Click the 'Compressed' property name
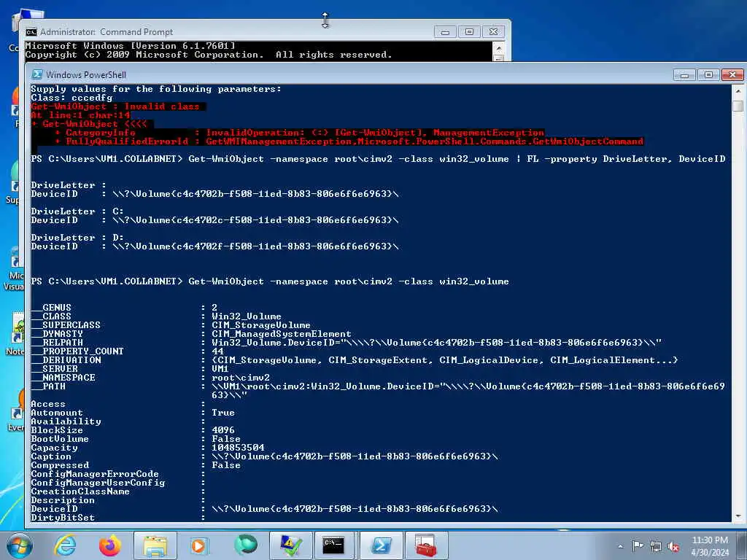Screen dimensions: 747x560 [x=60, y=464]
